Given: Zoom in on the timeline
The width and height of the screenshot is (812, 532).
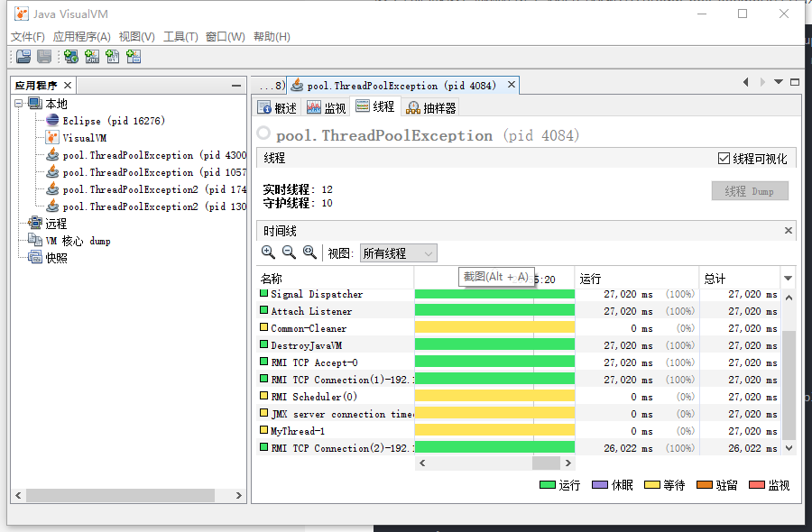Looking at the screenshot, I should click(268, 252).
